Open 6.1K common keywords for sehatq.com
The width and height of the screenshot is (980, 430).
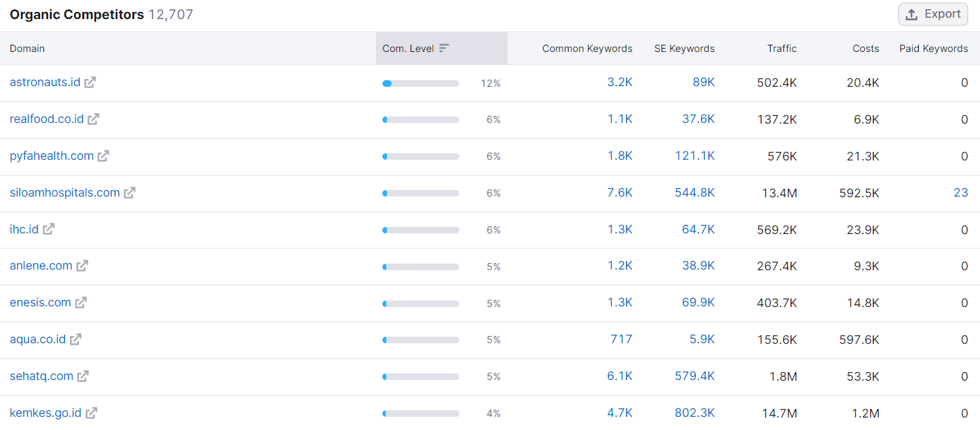(x=620, y=376)
